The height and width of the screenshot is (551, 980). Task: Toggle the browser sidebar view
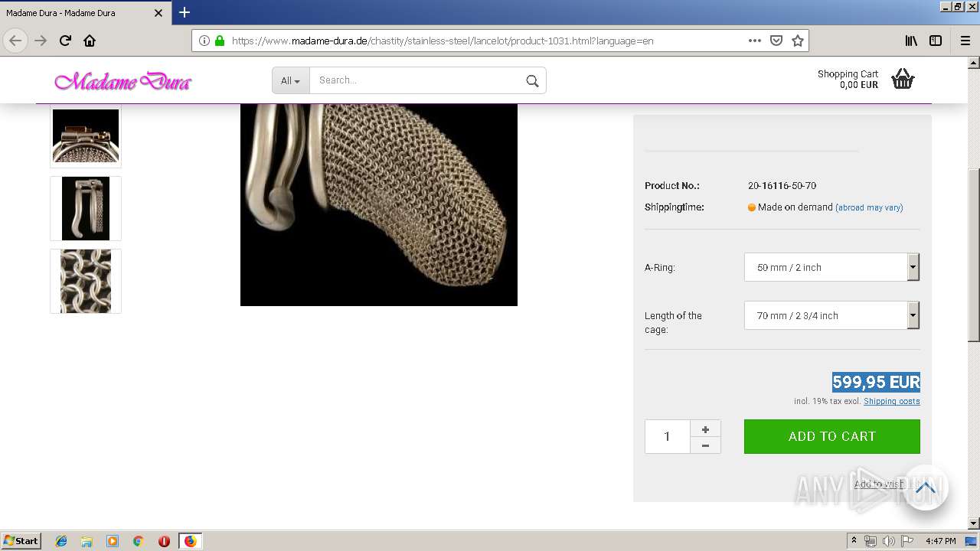tap(936, 41)
